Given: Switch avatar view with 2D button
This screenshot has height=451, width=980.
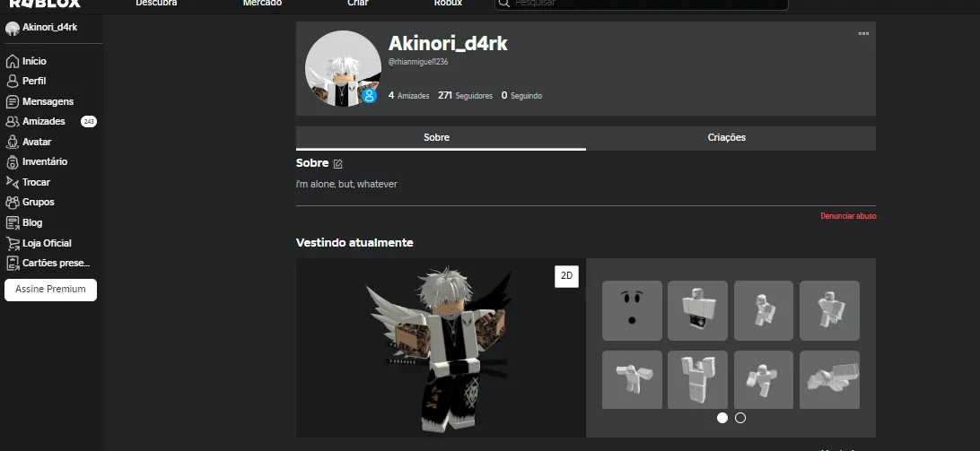Looking at the screenshot, I should (x=566, y=276).
